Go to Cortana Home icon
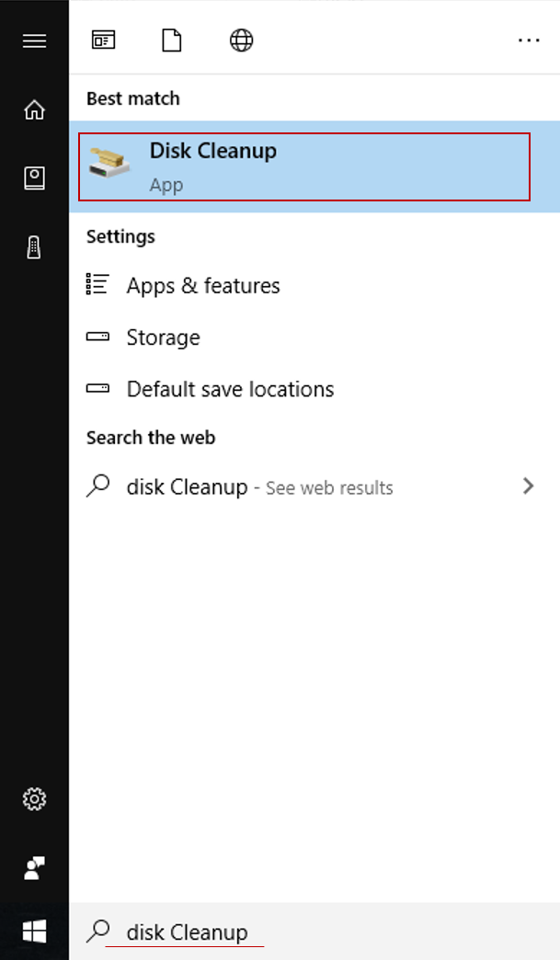 pos(34,110)
